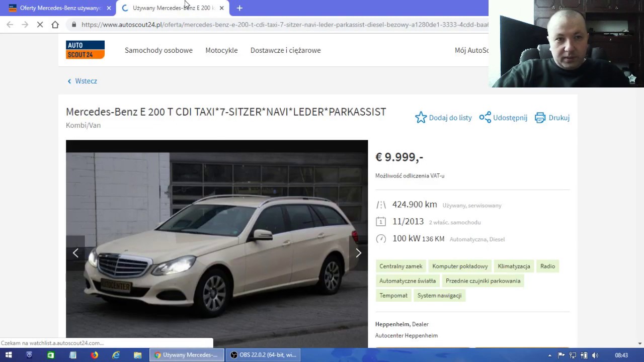Open a new browser tab
Screen dimensions: 644x362
click(239, 8)
